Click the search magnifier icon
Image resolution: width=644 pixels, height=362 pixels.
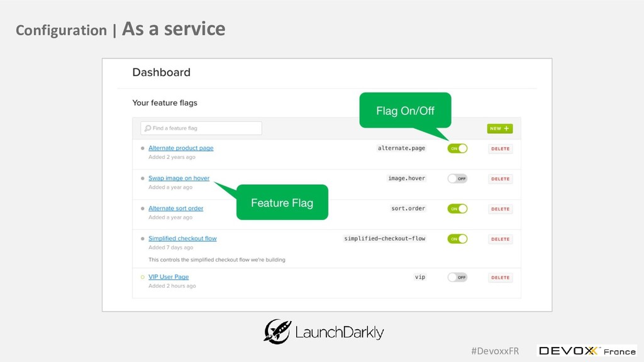147,128
